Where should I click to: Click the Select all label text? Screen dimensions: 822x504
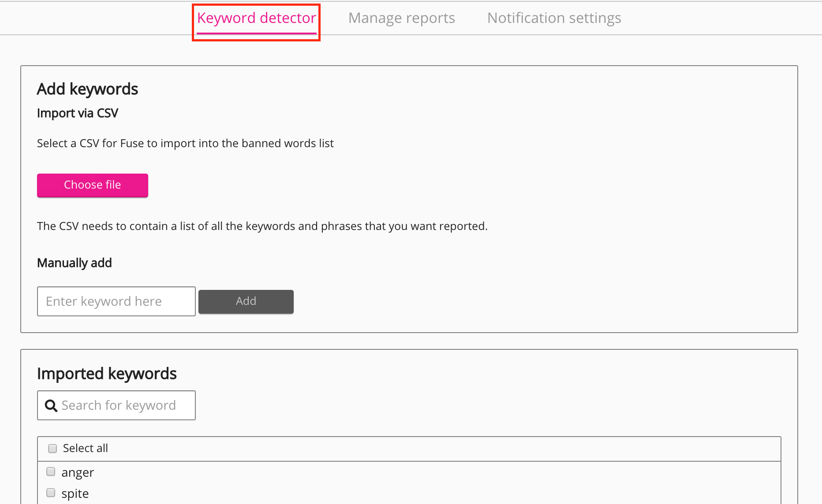86,448
